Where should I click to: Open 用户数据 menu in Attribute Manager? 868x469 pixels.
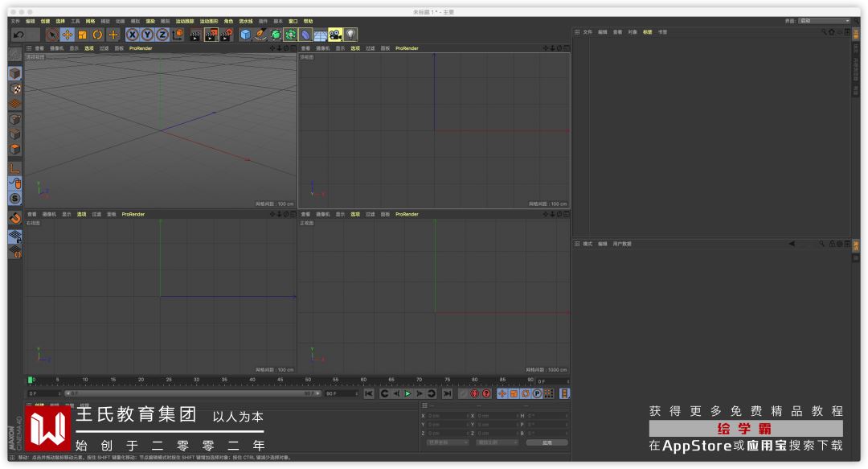pyautogui.click(x=621, y=244)
